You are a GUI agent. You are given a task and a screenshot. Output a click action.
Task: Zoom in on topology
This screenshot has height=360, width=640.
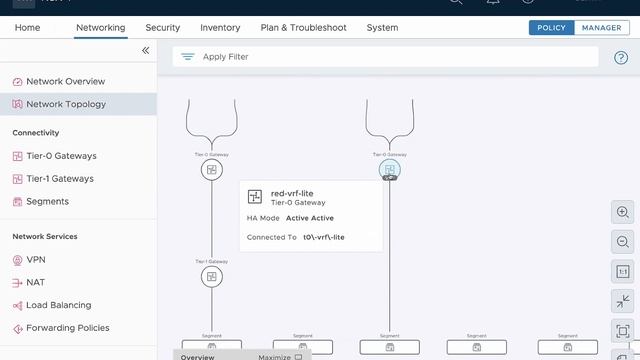(622, 212)
